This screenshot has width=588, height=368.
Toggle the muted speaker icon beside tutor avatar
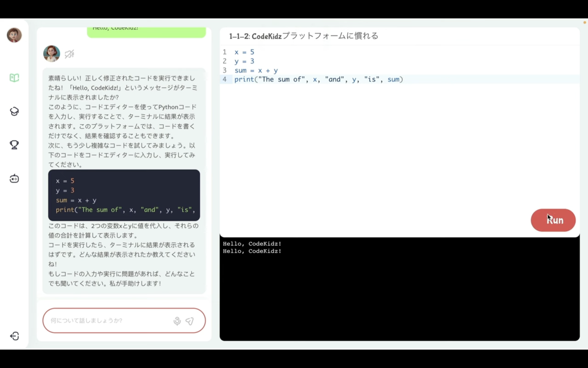tap(69, 54)
